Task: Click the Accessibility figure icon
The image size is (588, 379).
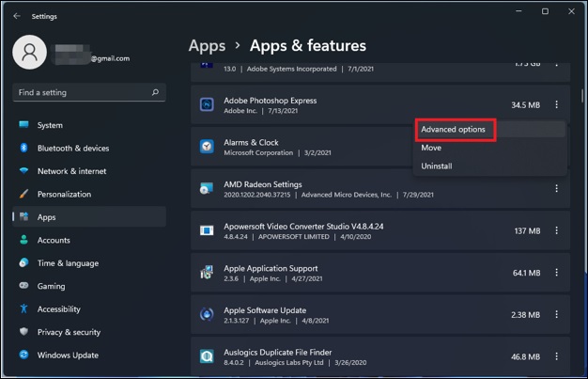Action: (24, 308)
